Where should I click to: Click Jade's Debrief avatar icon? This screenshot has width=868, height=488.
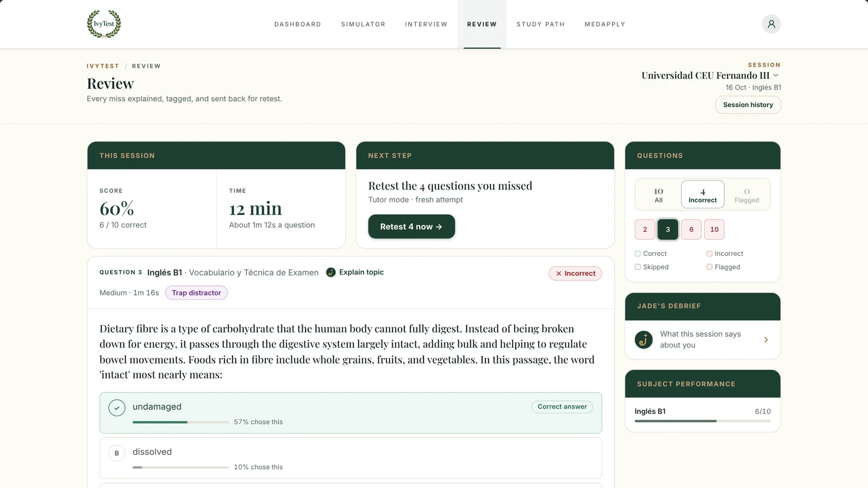pyautogui.click(x=644, y=339)
